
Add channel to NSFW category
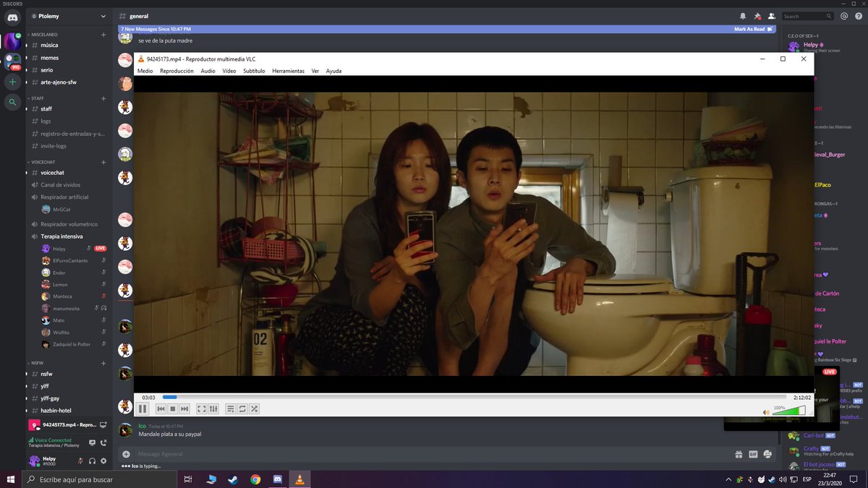point(103,362)
